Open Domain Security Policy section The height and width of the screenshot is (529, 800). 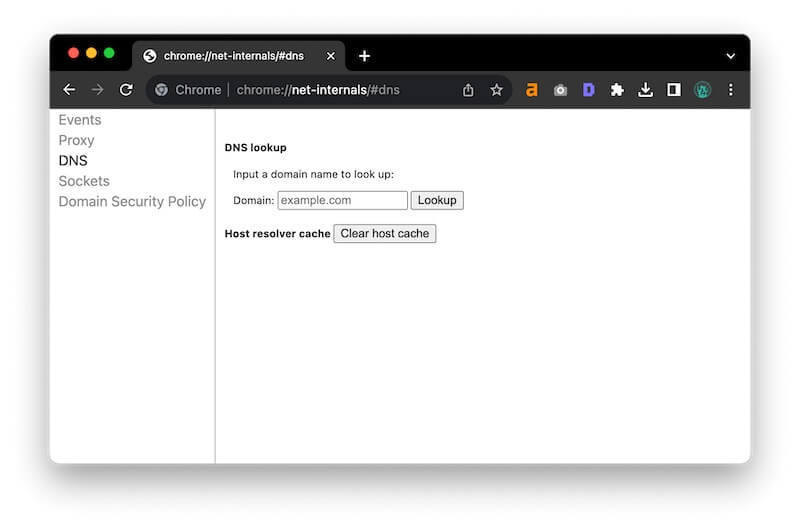132,201
